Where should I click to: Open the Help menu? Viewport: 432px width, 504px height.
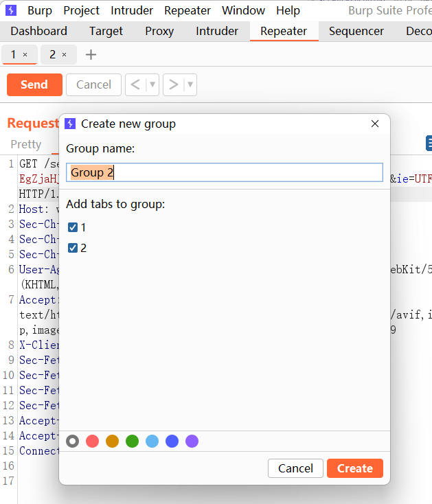coord(288,10)
